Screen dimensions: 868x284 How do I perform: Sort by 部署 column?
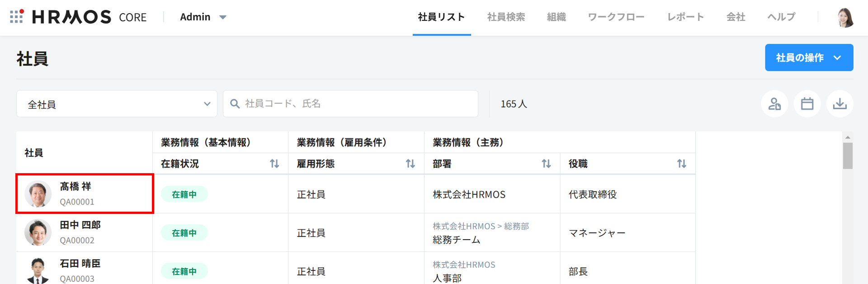[546, 164]
